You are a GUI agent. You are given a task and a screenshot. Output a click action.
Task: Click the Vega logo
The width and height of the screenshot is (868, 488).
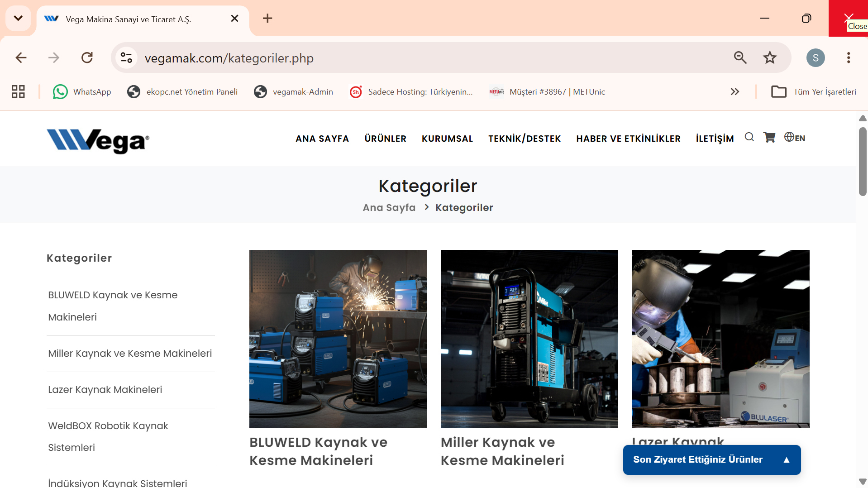98,141
